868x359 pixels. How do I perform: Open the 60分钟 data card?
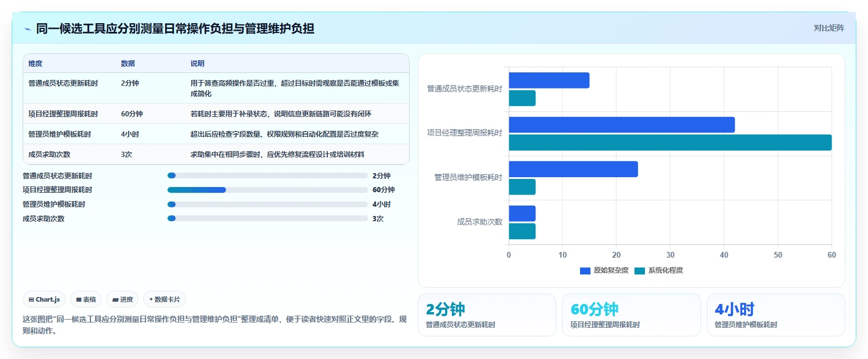632,315
